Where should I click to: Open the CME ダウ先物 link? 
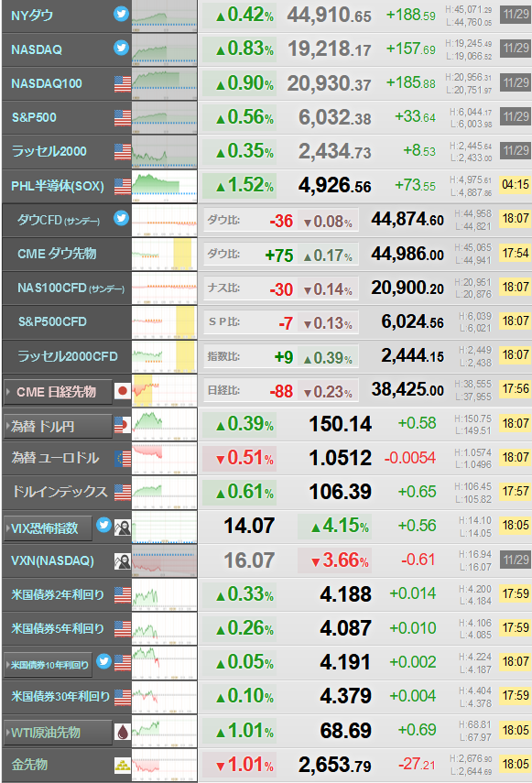(57, 254)
